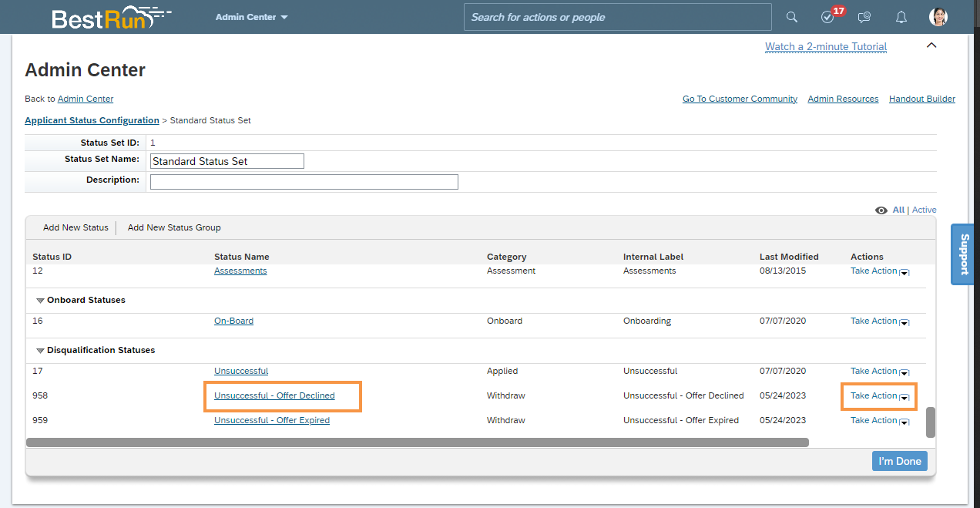This screenshot has height=508, width=980.
Task: Open the to-do list icon showing 17
Action: (827, 16)
